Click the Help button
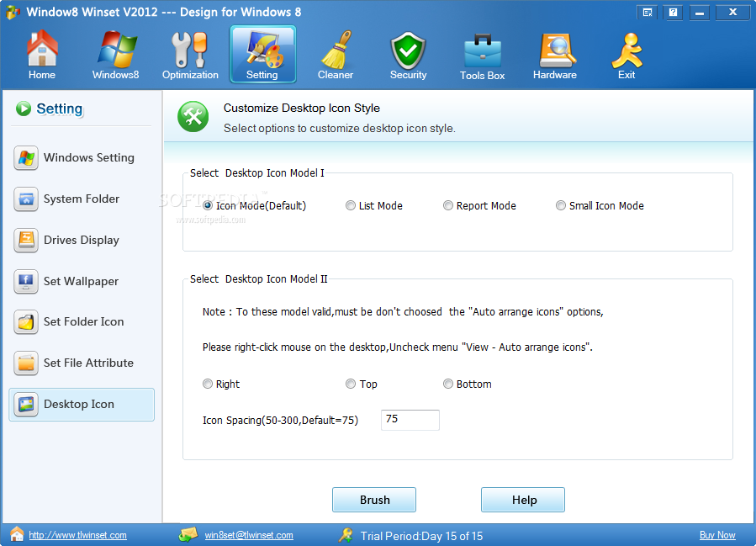 click(523, 500)
